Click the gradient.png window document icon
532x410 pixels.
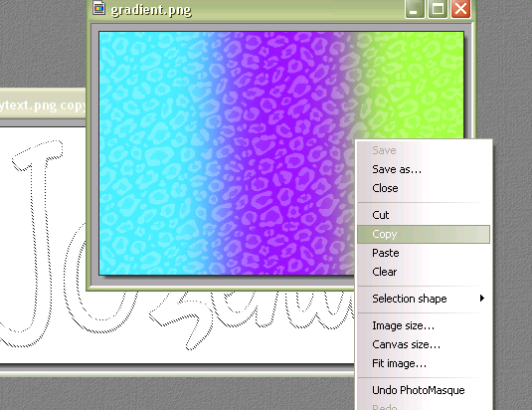(98, 8)
